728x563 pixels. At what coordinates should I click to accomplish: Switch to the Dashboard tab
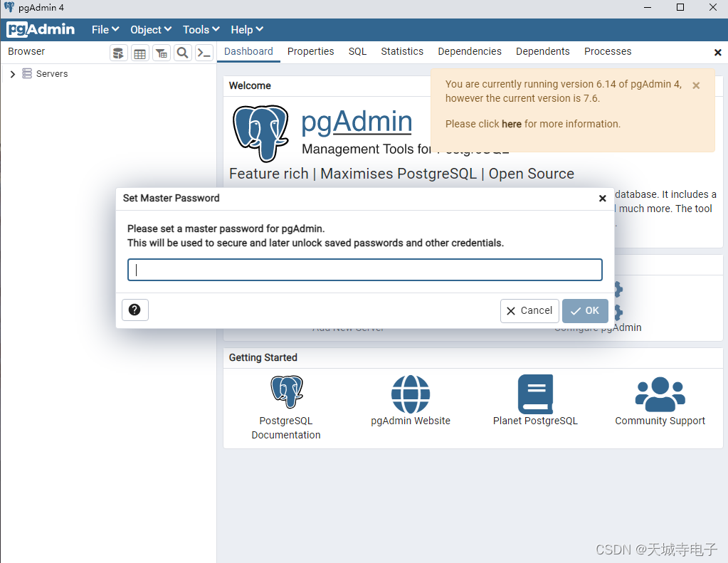pos(248,51)
